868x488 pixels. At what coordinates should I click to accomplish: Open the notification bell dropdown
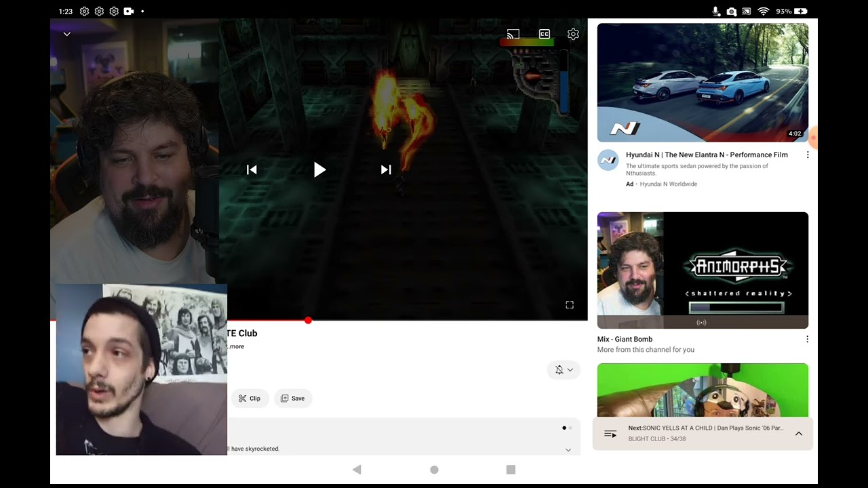click(564, 369)
